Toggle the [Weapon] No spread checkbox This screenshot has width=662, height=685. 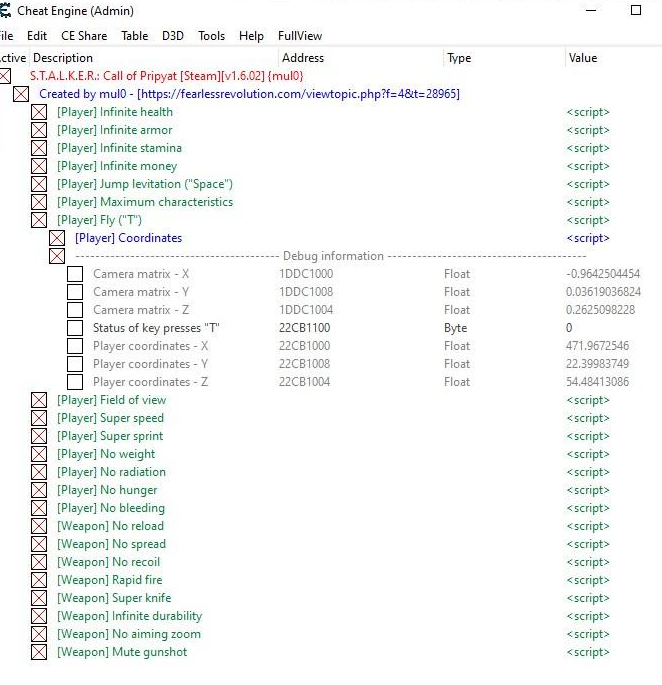coord(39,544)
